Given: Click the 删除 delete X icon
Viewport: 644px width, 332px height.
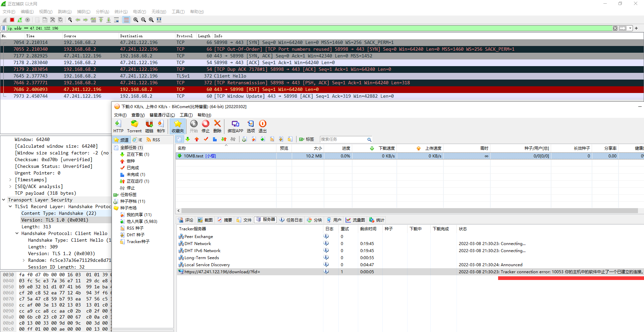Looking at the screenshot, I should (x=217, y=127).
